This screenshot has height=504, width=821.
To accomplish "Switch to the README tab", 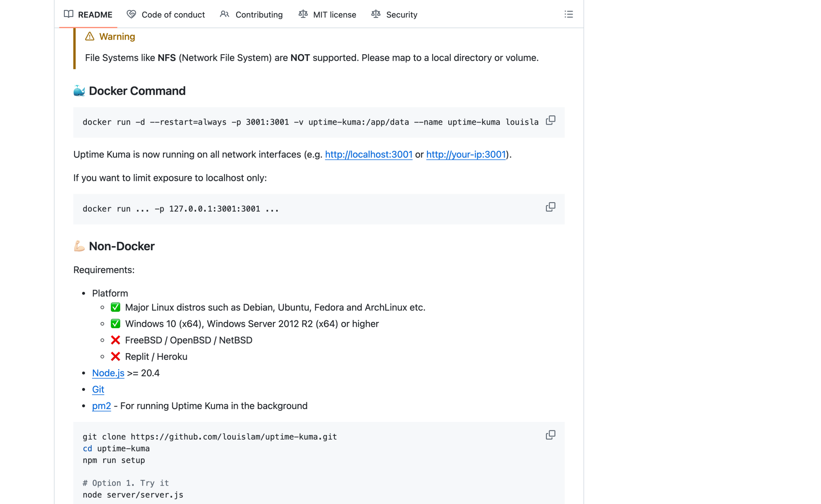I will pyautogui.click(x=88, y=14).
